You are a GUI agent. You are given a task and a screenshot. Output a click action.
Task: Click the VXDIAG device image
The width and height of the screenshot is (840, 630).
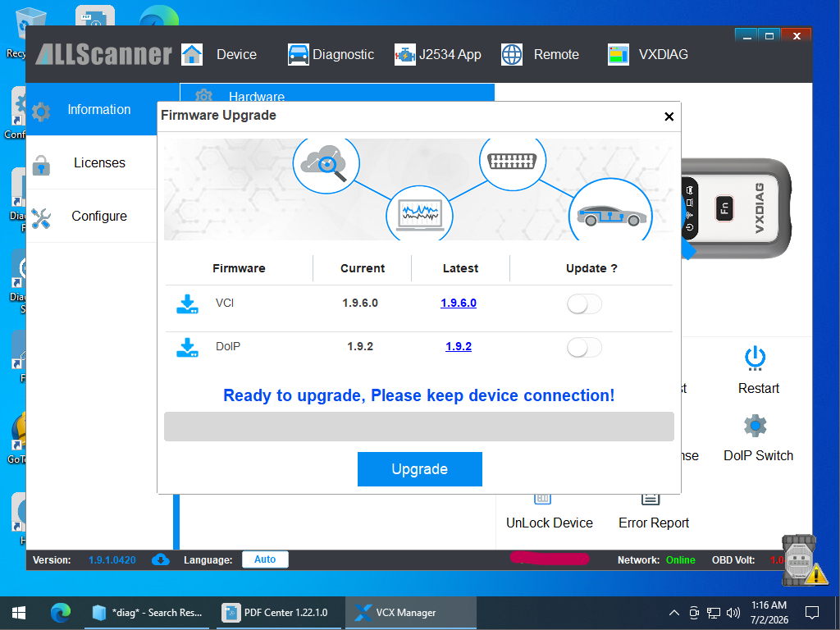pyautogui.click(x=737, y=208)
